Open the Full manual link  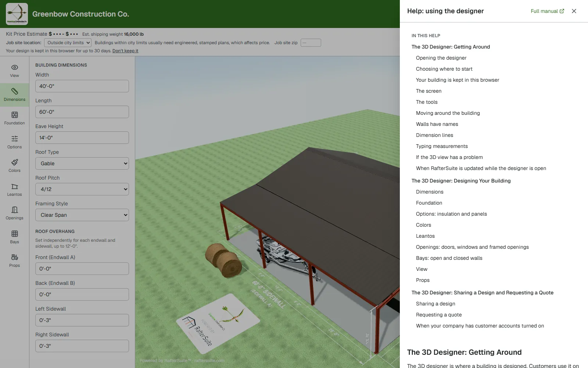[x=547, y=11]
